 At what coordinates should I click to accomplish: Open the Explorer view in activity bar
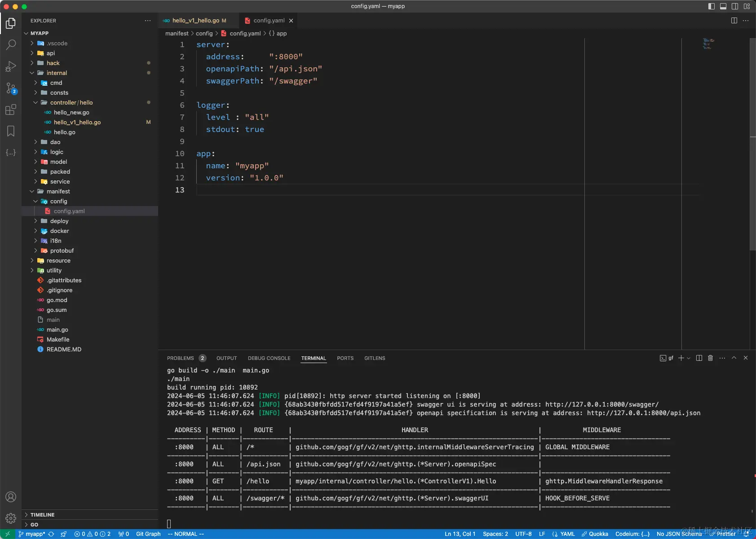tap(11, 23)
